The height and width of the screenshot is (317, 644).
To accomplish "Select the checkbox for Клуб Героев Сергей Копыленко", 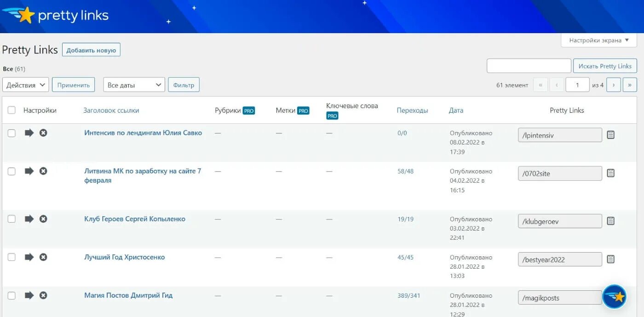I will click(11, 219).
